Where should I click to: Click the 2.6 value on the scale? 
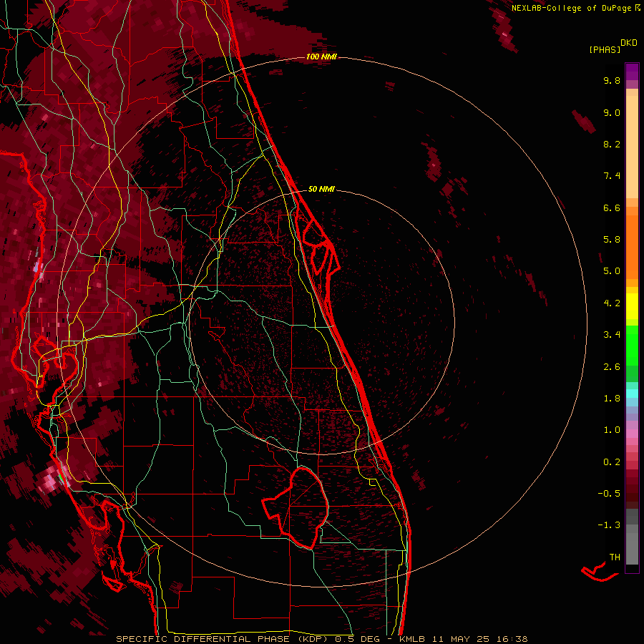coord(612,367)
